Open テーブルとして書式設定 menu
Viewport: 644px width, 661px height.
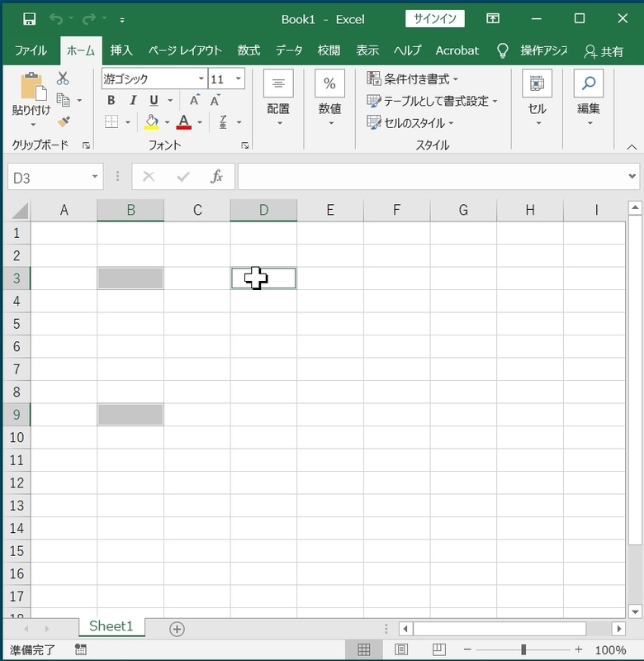pos(432,101)
